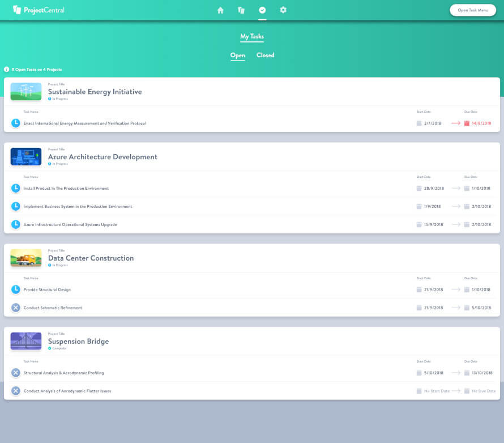Viewport: 504px width, 443px height.
Task: Toggle status circle for Conduct Schematic Refinement
Action: [x=16, y=308]
